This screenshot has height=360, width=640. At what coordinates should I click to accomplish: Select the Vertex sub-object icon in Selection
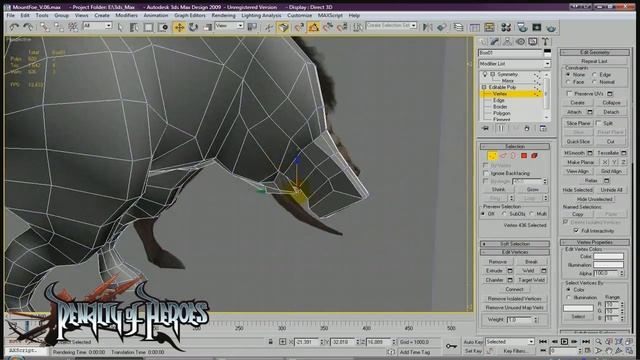(493, 156)
